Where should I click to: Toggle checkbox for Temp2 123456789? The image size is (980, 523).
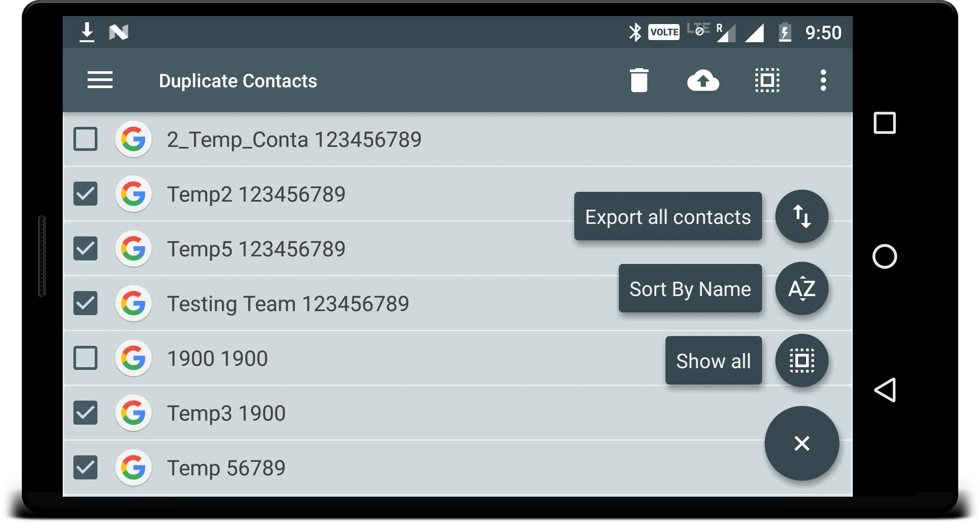coord(85,193)
